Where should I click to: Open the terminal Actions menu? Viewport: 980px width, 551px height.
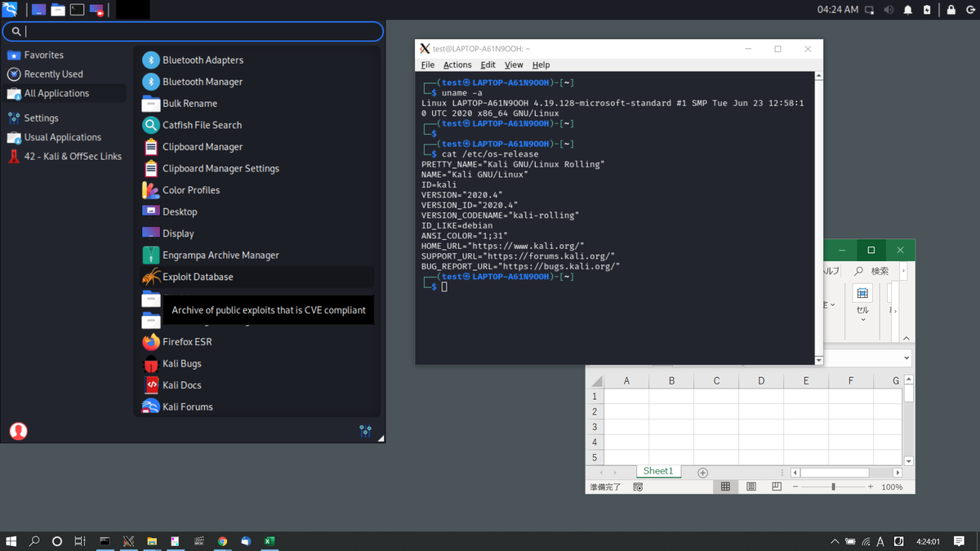pyautogui.click(x=457, y=64)
